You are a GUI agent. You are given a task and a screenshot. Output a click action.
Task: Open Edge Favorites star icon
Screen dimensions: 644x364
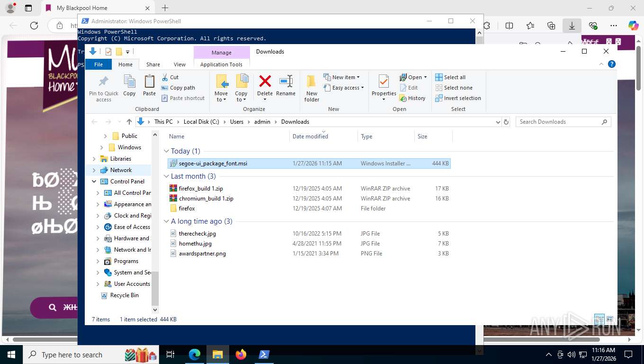point(530,26)
